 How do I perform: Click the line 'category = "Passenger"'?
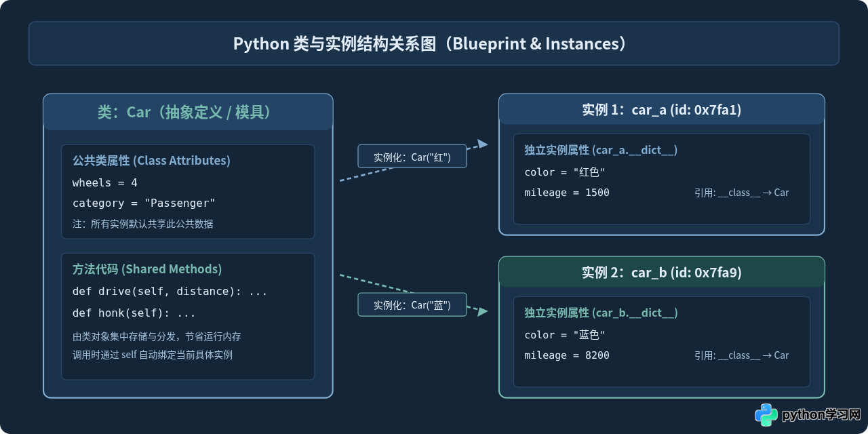click(144, 203)
